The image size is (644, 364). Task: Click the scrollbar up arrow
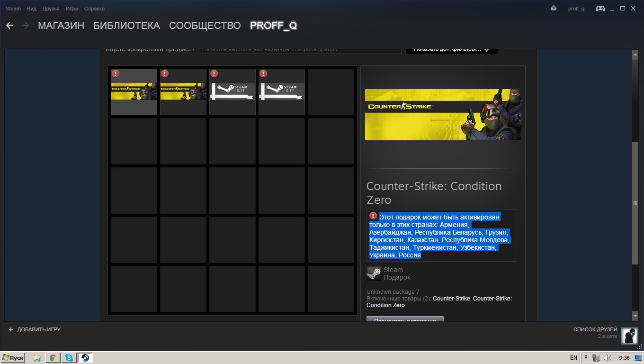point(635,55)
